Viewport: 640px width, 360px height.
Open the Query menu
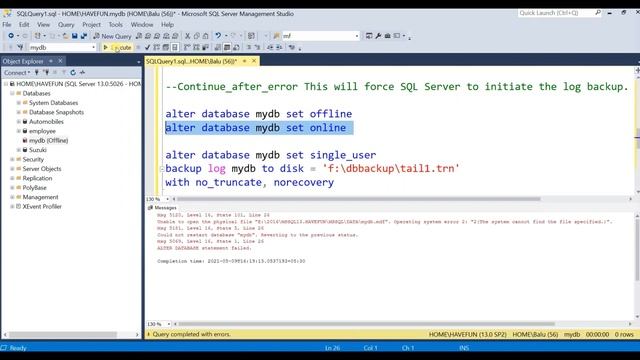click(x=66, y=24)
